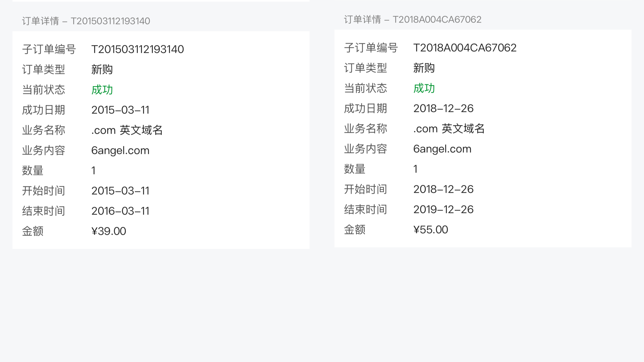Click the .com 英文域名 business name on right

[x=450, y=128]
